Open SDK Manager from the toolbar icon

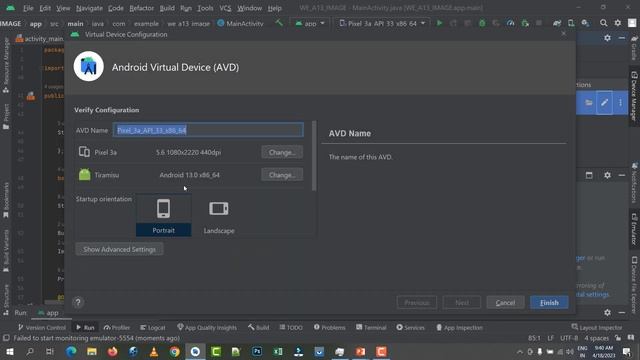(585, 23)
